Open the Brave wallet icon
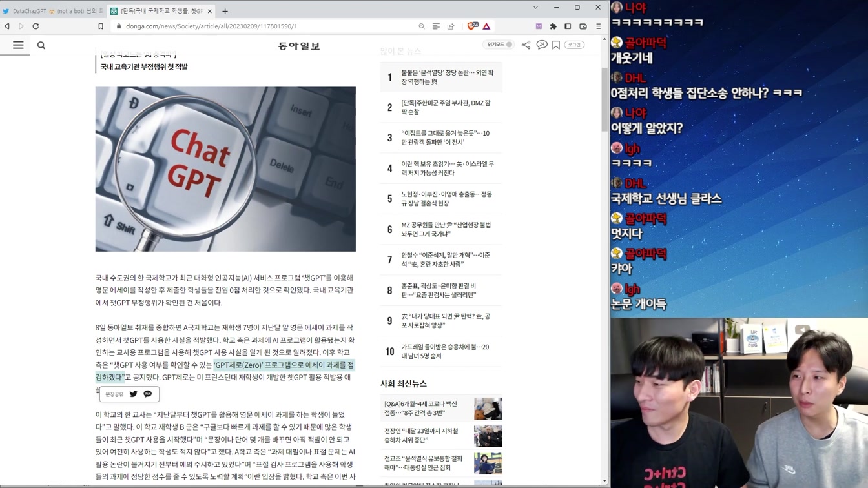868x488 pixels. click(583, 26)
